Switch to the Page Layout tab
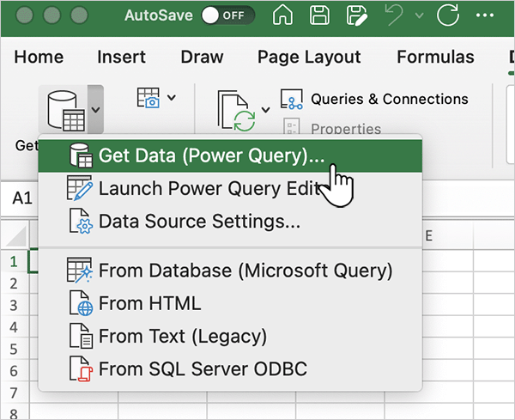Screen dimensions: 515x420 tap(309, 58)
